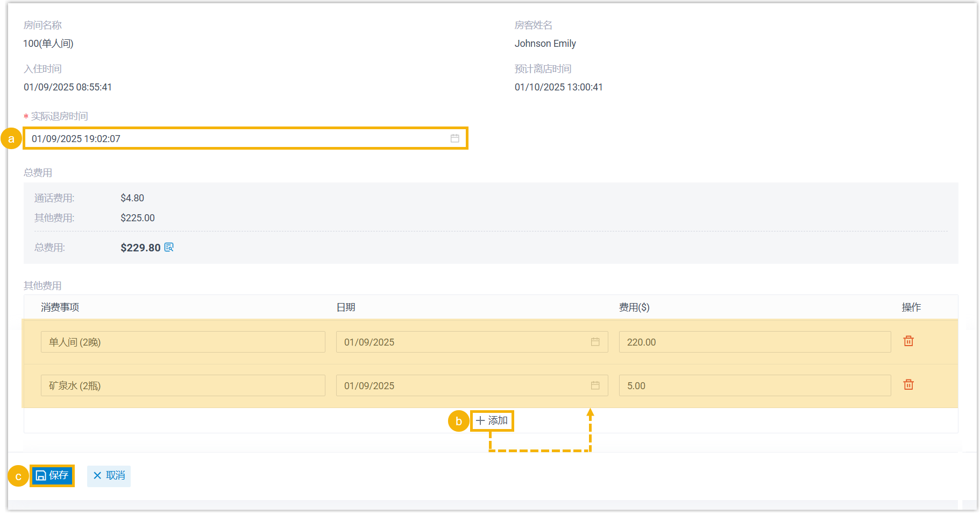The image size is (980, 513).
Task: Click the guest name Johnson Emily
Action: click(x=545, y=44)
